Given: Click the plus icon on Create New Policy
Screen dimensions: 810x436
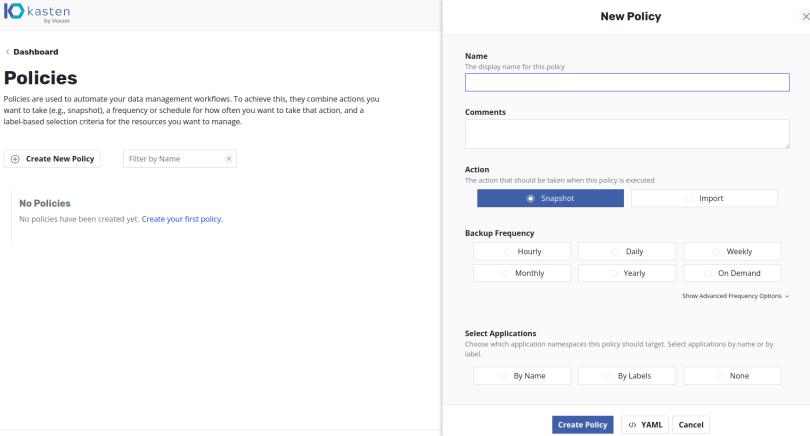Looking at the screenshot, I should pyautogui.click(x=15, y=159).
